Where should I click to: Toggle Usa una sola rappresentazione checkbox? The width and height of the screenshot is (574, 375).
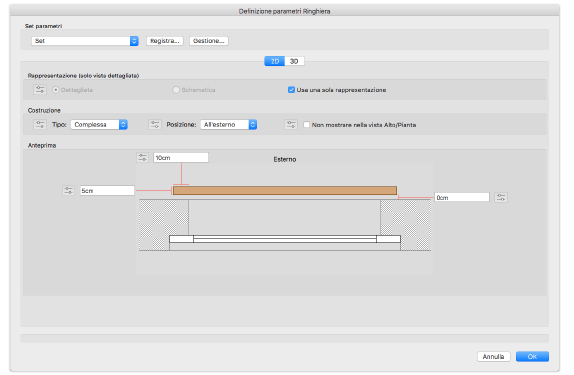coord(291,90)
